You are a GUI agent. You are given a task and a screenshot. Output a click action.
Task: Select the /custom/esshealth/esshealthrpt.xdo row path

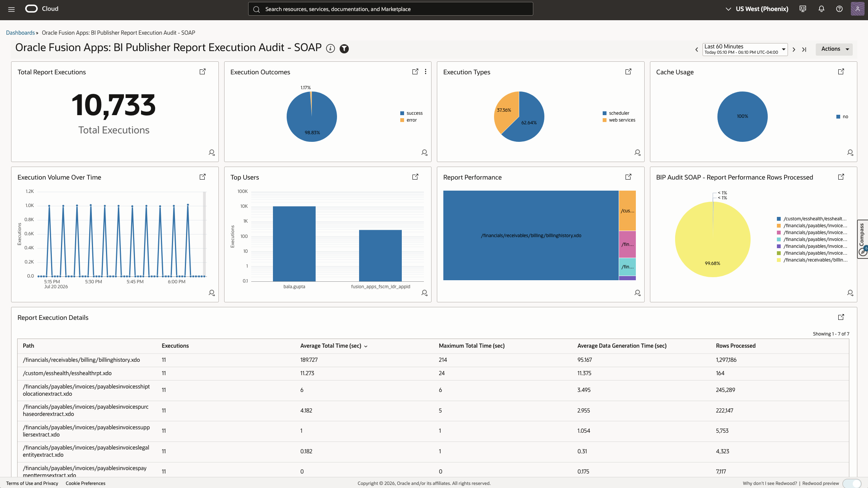click(x=67, y=373)
